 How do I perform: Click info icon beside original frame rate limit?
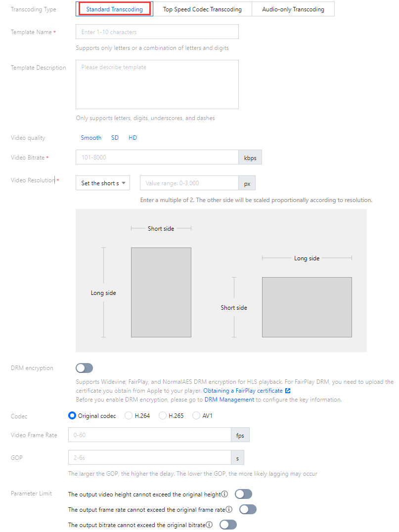click(229, 509)
